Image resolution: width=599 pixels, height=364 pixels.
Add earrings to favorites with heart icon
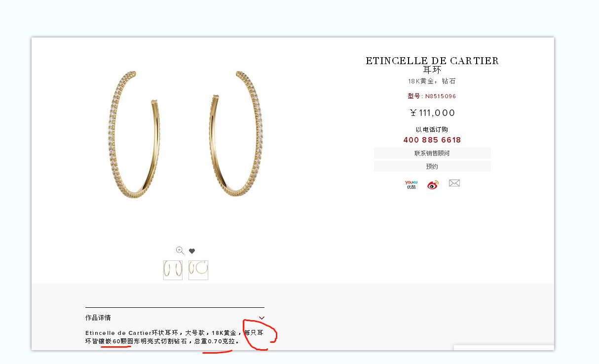click(x=192, y=251)
